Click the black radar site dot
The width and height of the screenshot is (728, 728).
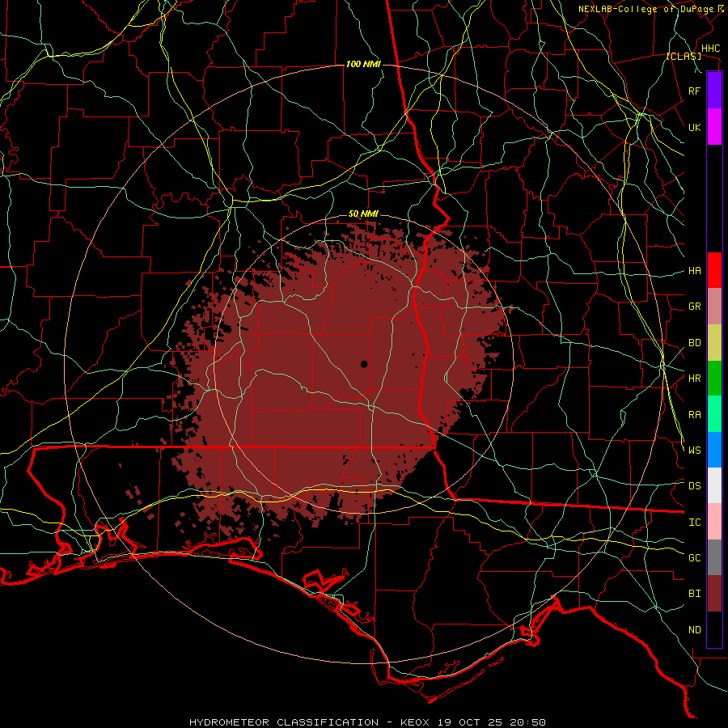click(364, 364)
